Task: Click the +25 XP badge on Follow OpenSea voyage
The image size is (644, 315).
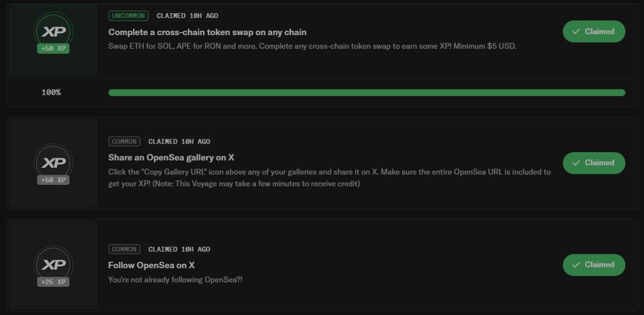Action: click(53, 282)
